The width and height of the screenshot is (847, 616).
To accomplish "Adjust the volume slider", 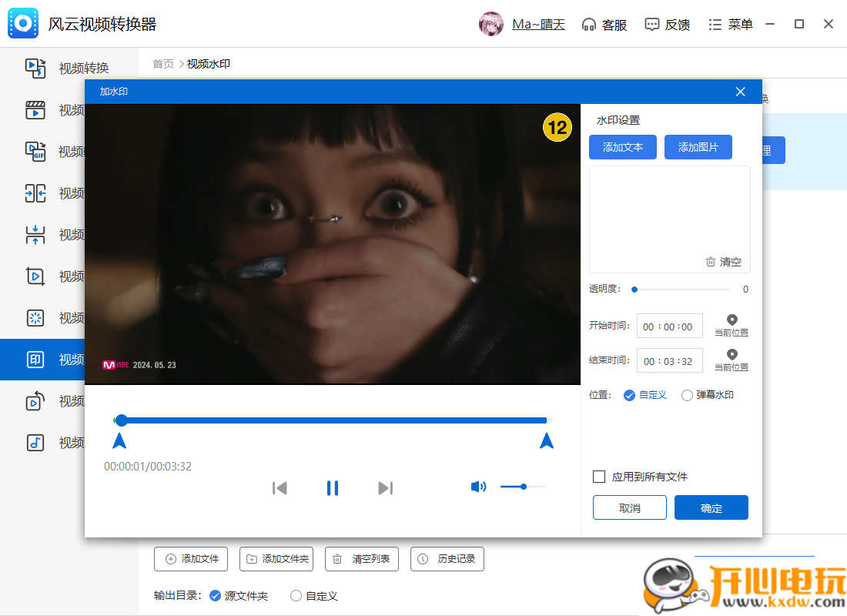I will tap(524, 487).
